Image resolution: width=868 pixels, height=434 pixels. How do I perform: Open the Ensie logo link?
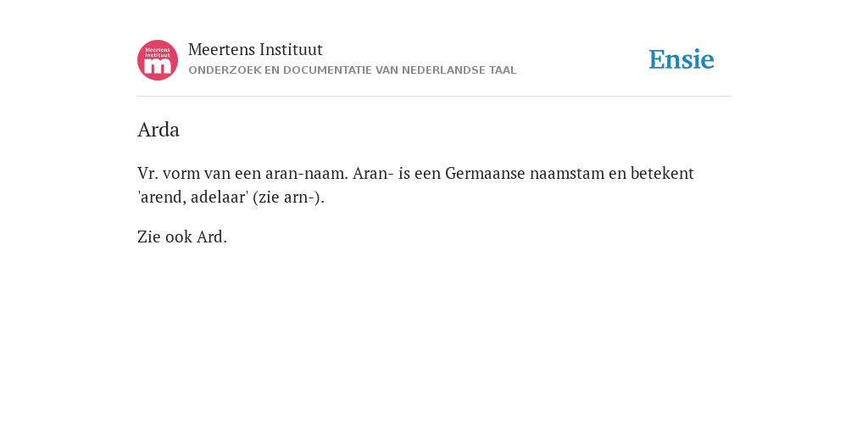tap(682, 59)
